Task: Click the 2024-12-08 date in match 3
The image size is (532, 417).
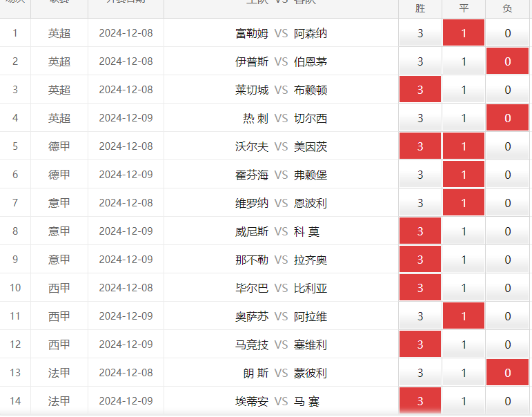Action: coord(126,90)
